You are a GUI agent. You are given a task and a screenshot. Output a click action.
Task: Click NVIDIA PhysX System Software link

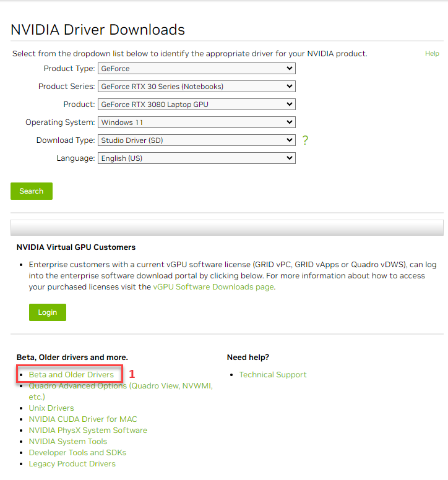coord(88,431)
